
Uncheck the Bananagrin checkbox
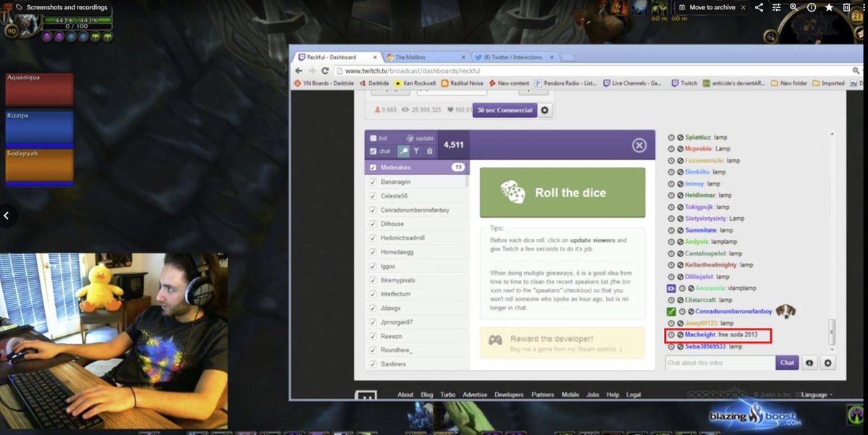click(373, 182)
